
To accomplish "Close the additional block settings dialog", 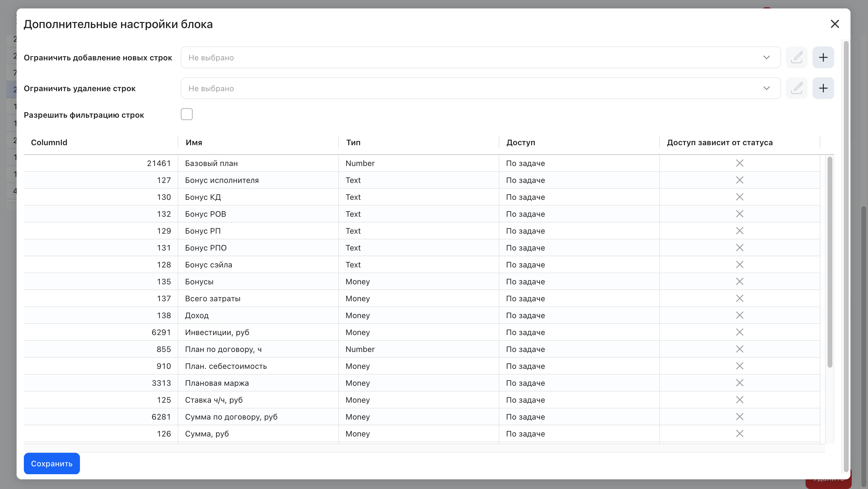I will click(835, 24).
